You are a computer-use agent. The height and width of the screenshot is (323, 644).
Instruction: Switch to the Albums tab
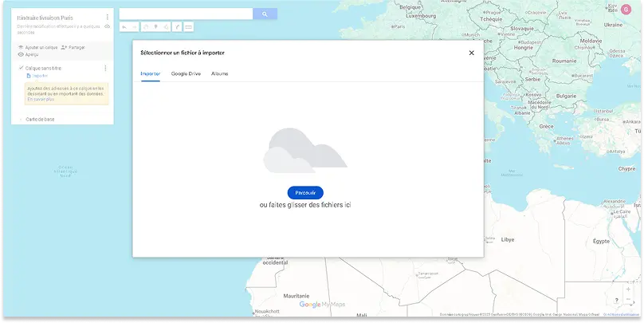[x=220, y=74]
